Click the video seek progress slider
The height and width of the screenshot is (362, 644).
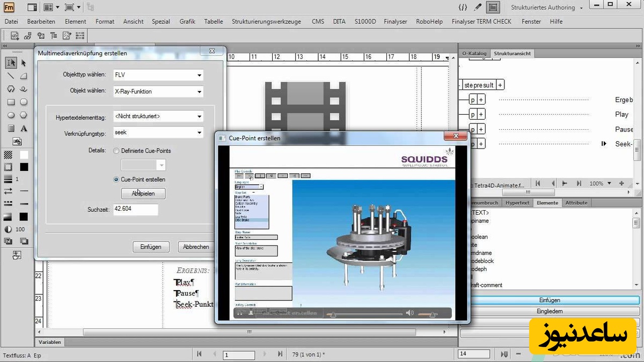pyautogui.click(x=365, y=313)
